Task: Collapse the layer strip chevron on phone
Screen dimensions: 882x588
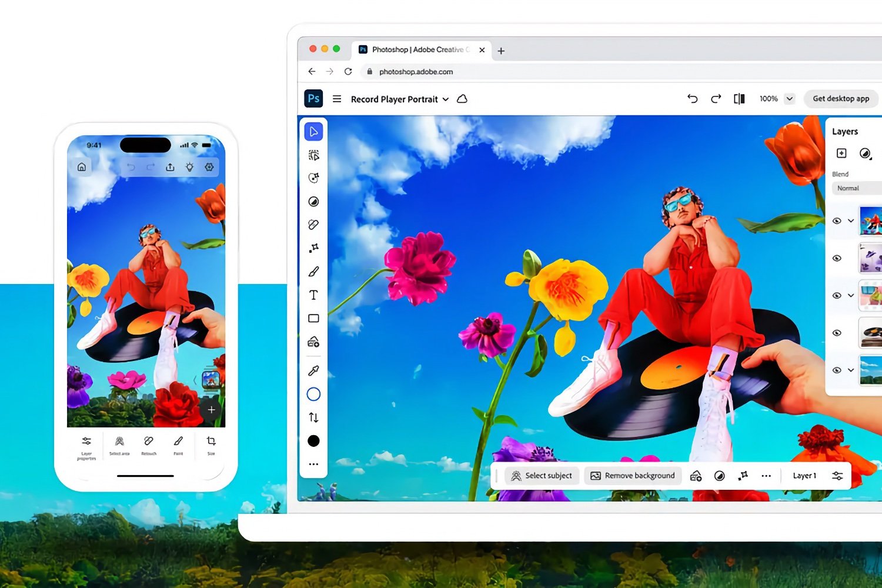Action: click(x=195, y=380)
